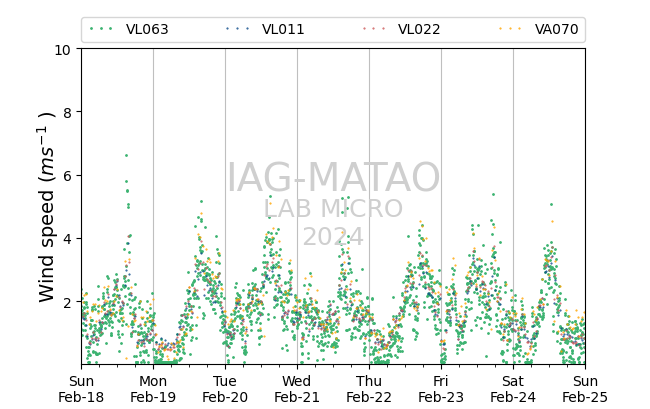Click the Sat Feb-24 date label

pos(513,389)
